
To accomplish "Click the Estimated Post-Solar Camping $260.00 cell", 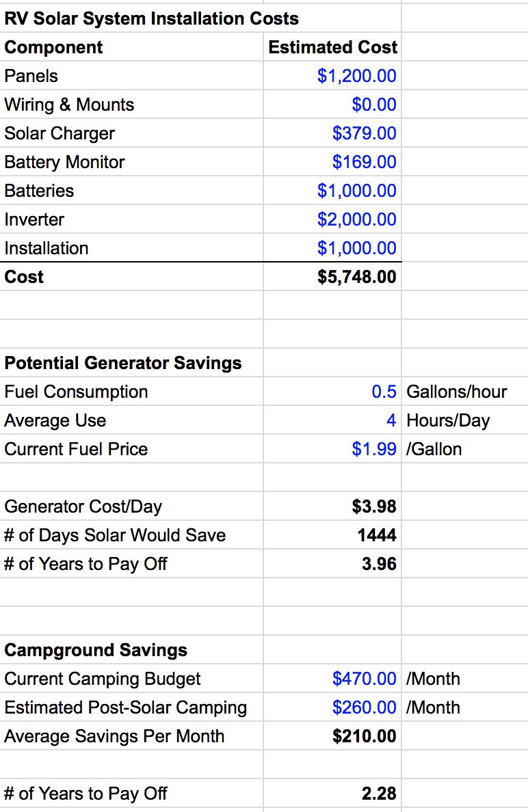I will click(x=364, y=707).
